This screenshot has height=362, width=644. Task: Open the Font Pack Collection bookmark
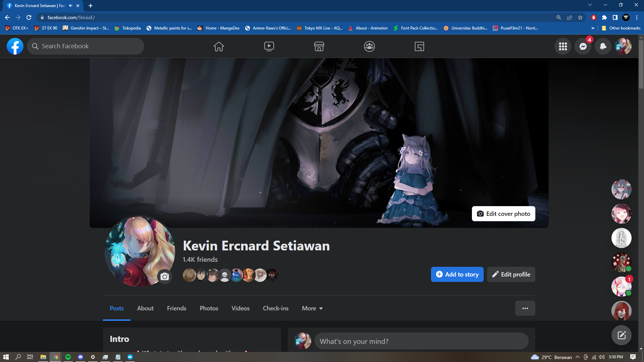[x=416, y=28]
